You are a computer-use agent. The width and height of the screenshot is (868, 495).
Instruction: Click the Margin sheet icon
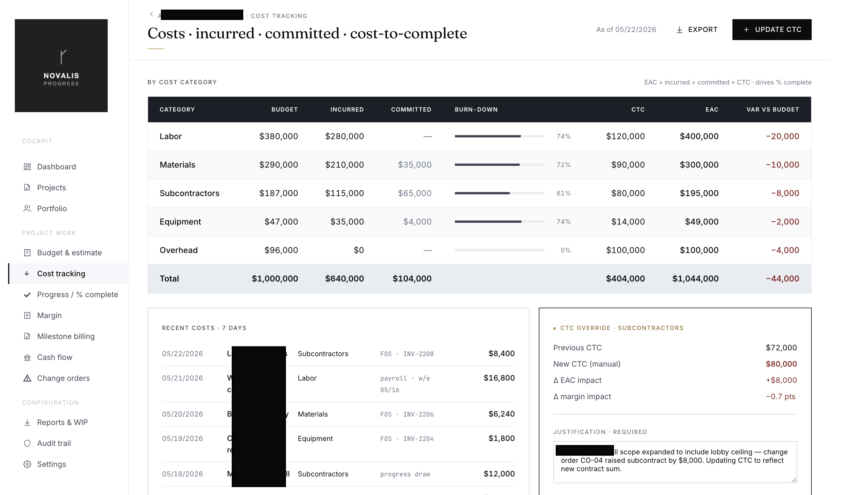pos(27,315)
